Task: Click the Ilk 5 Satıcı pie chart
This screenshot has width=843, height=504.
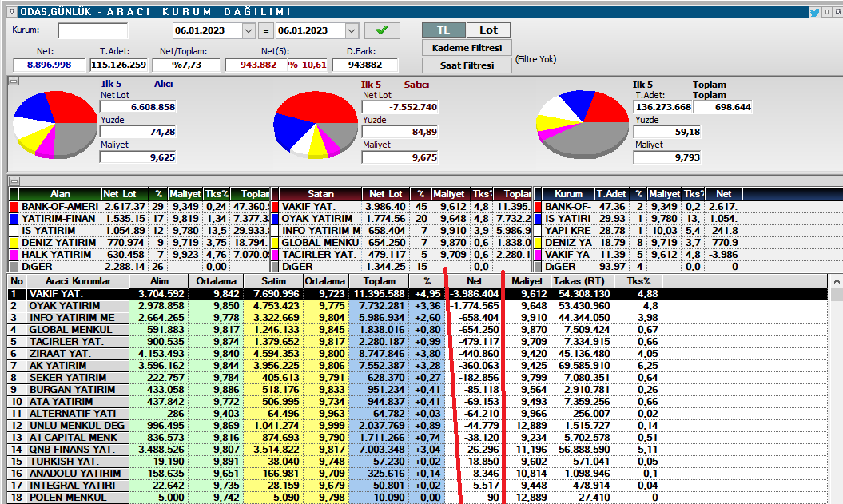Action: (316, 125)
